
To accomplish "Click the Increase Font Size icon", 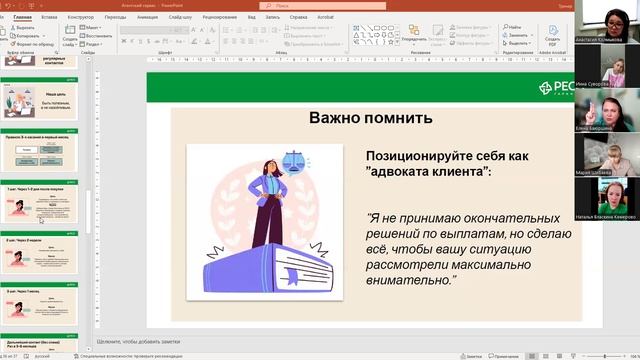I will 193,30.
